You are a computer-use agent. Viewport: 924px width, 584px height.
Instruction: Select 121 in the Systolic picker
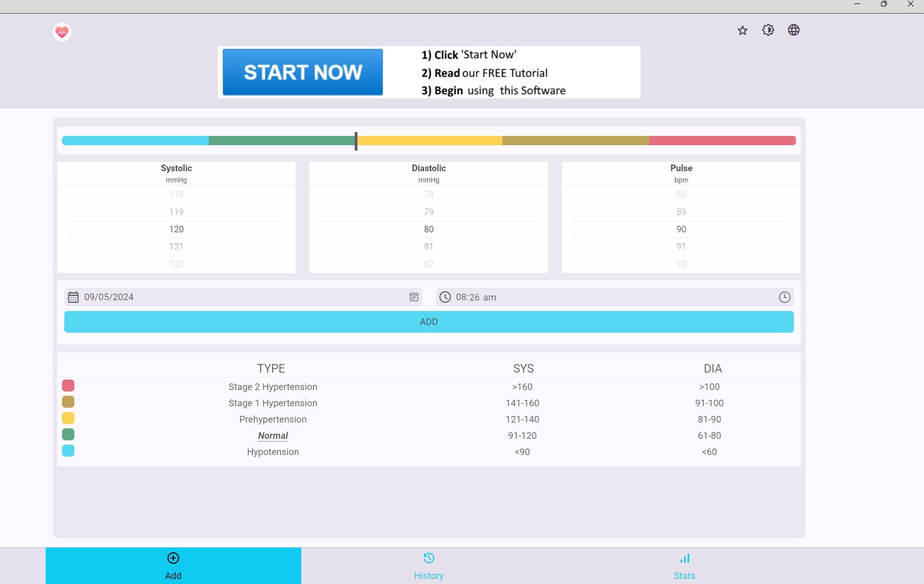176,246
